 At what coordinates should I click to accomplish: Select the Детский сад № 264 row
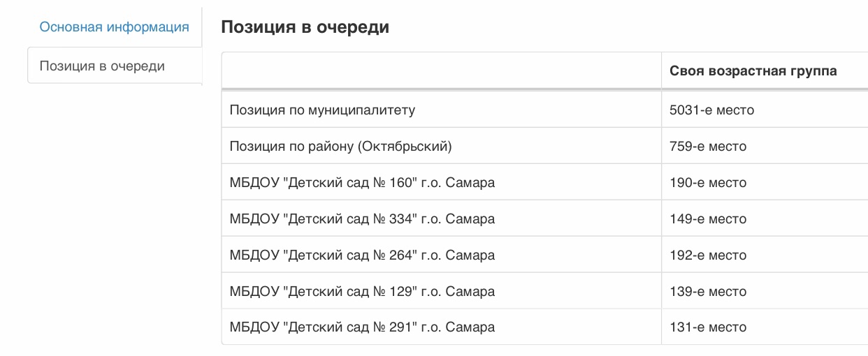[544, 255]
